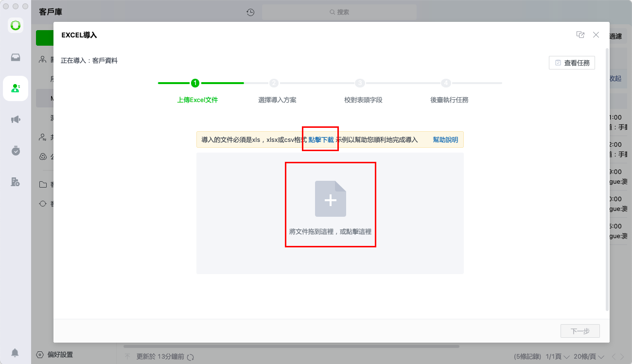The image size is (632, 364).
Task: Select the customer contacts sidebar icon
Action: tap(16, 88)
